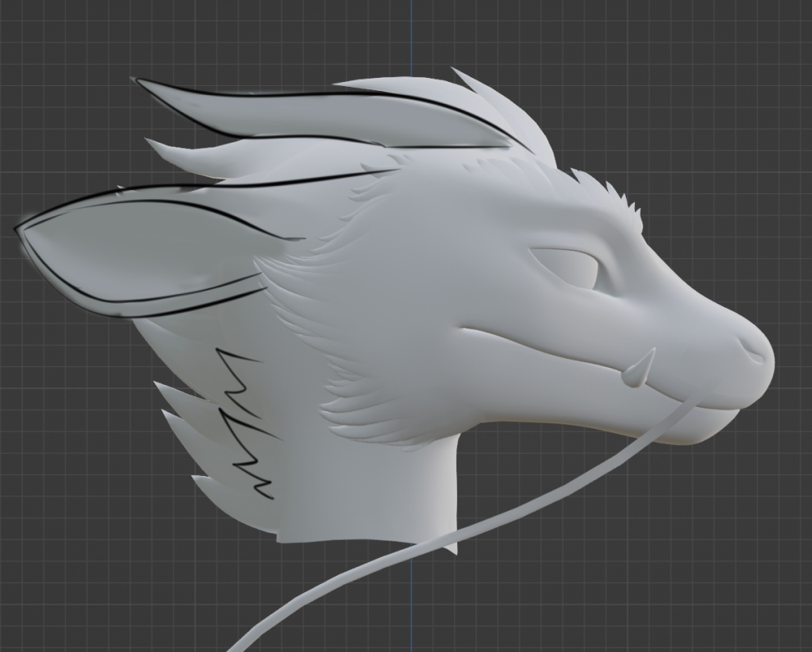Click the lower jaw chin area
Viewport: 812px width, 652px height.
[696, 426]
